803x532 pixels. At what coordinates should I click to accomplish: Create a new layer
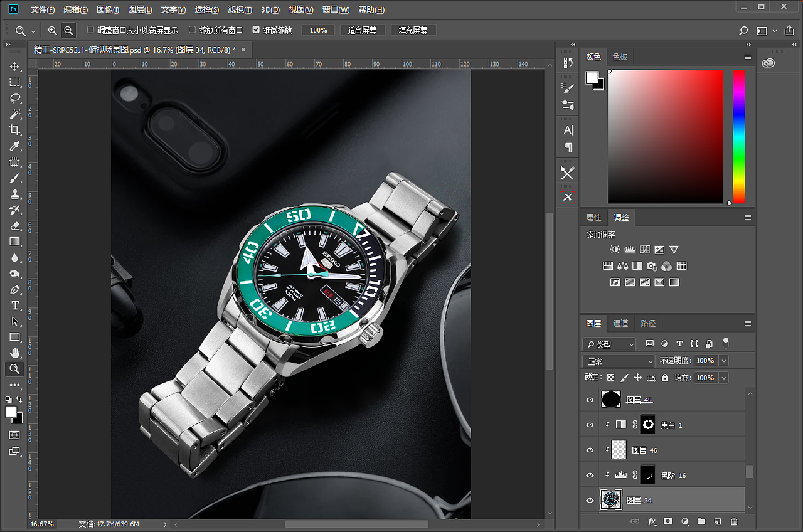click(718, 521)
